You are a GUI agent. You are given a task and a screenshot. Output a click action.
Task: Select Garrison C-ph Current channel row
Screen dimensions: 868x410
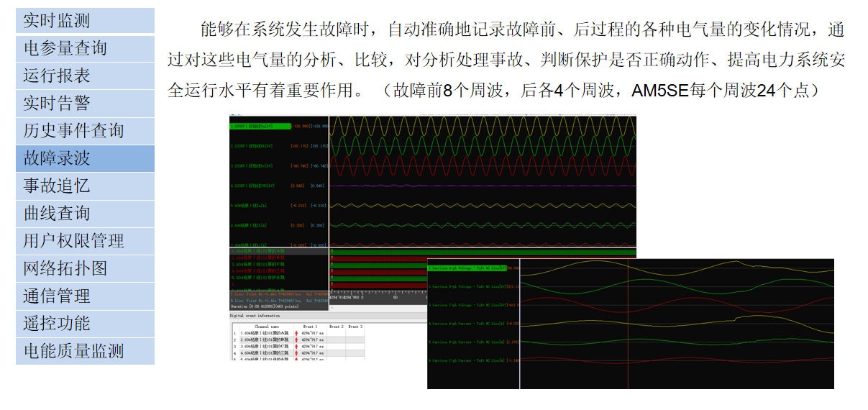click(473, 360)
